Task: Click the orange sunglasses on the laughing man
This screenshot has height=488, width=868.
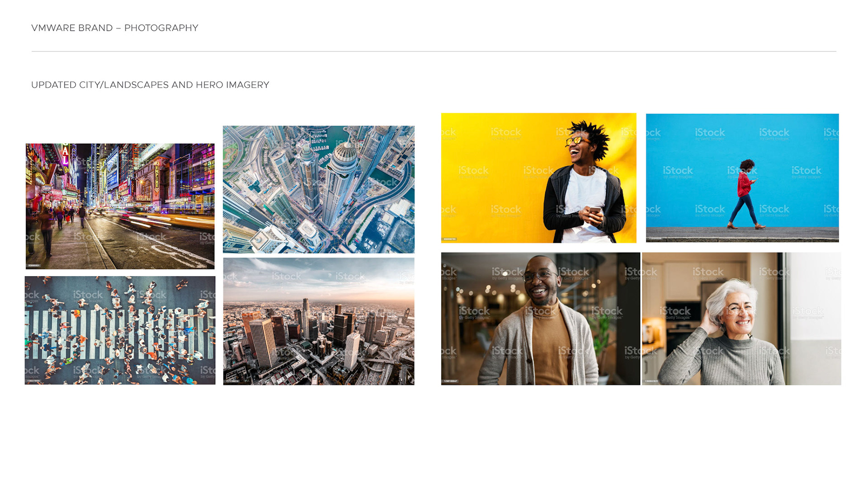Action: pos(575,141)
